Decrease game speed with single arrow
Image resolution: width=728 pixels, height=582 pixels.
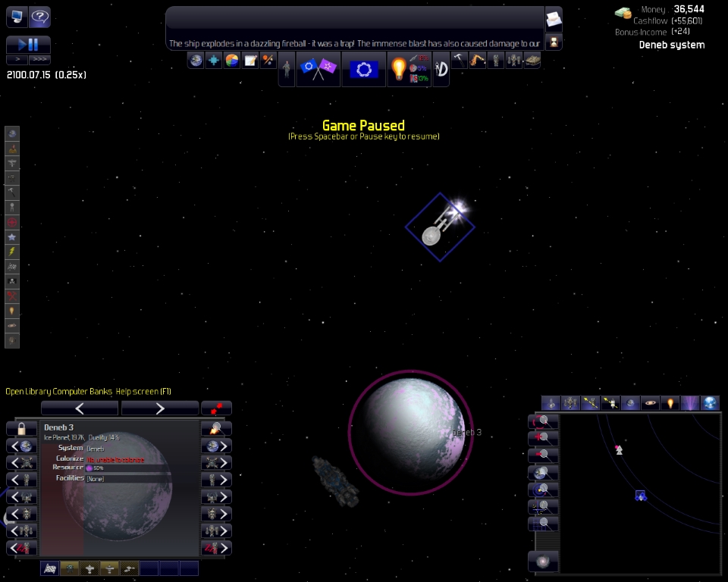click(x=17, y=59)
